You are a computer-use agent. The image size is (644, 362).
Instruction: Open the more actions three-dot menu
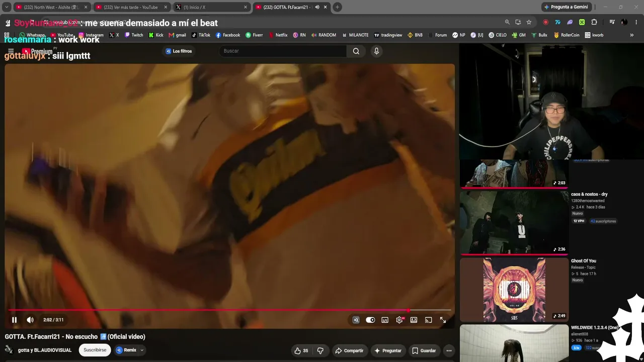coord(449,350)
